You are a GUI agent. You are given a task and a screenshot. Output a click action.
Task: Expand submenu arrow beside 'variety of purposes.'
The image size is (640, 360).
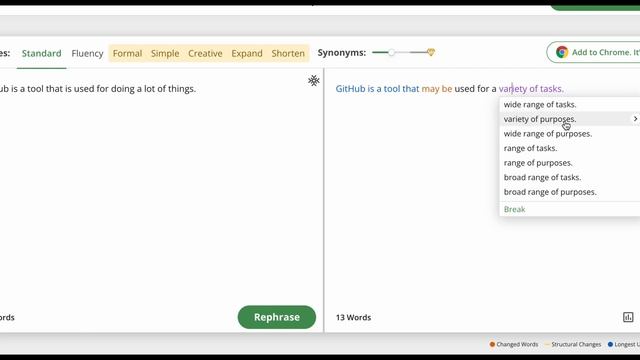click(635, 119)
